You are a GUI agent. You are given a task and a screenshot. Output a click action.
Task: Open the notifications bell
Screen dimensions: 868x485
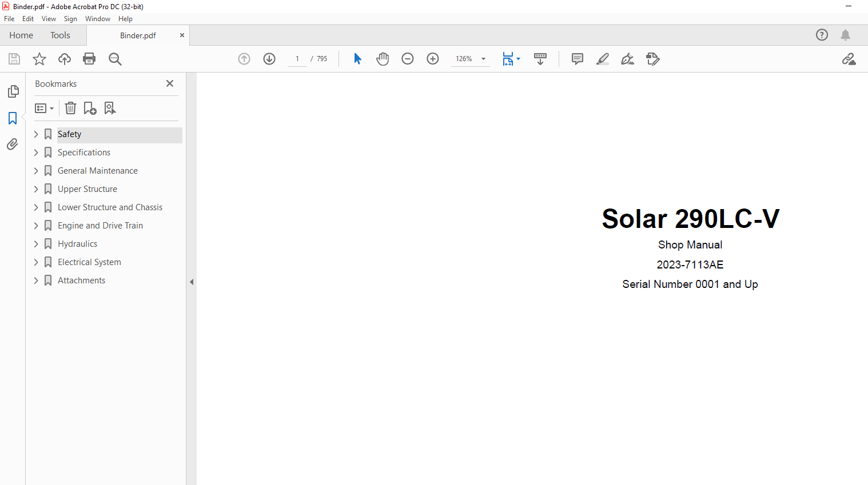(845, 35)
